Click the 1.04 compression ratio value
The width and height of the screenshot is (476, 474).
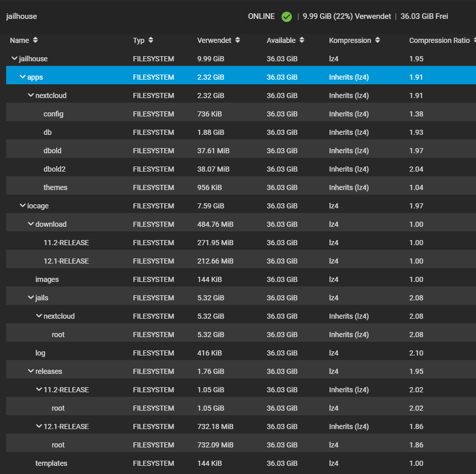[416, 187]
